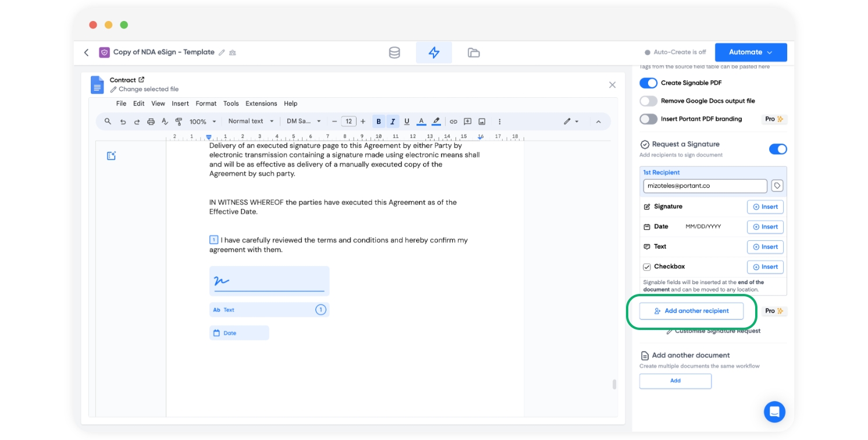Screen dimensions: 868x440
Task: Click Insert button next to Signature
Action: tap(765, 207)
